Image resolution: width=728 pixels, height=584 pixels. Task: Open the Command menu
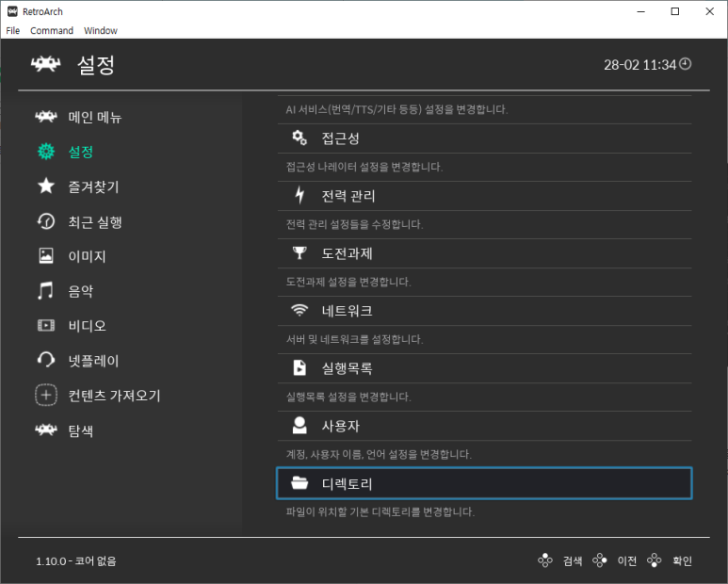pos(52,31)
